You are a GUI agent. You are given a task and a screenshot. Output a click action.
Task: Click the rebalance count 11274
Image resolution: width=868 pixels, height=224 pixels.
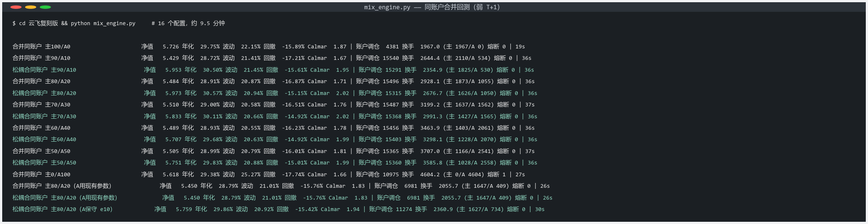(404, 209)
